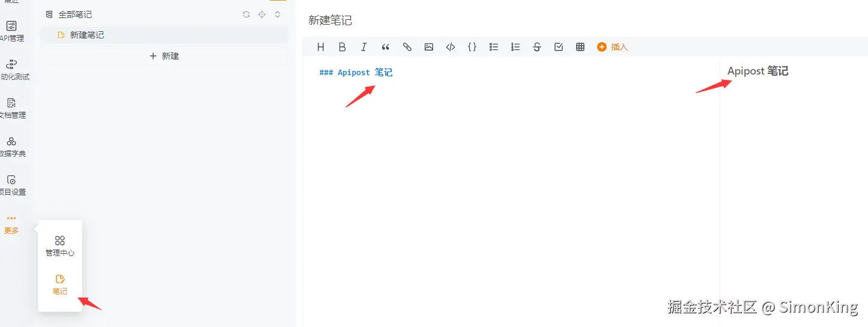Toggle italic formatting in note toolbar
Image resolution: width=868 pixels, height=327 pixels.
click(x=364, y=47)
